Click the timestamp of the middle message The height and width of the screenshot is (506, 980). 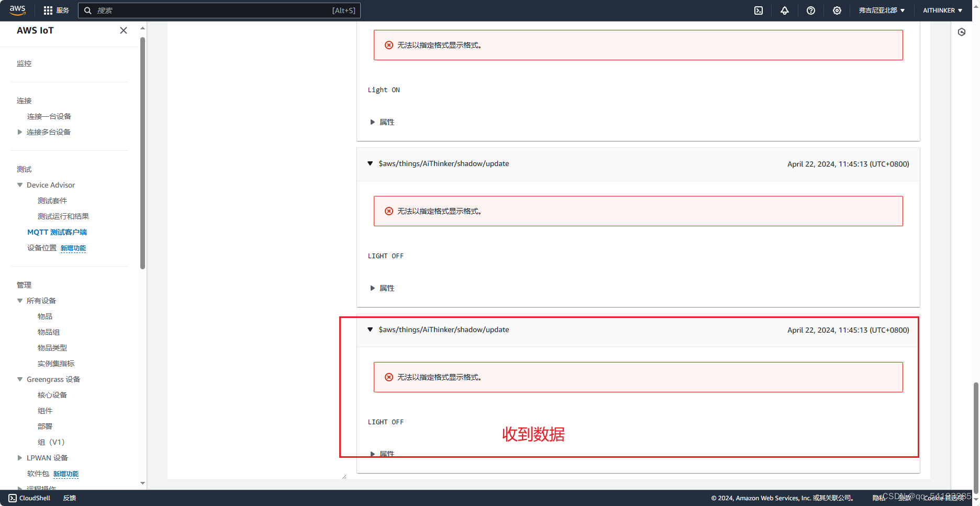point(848,164)
